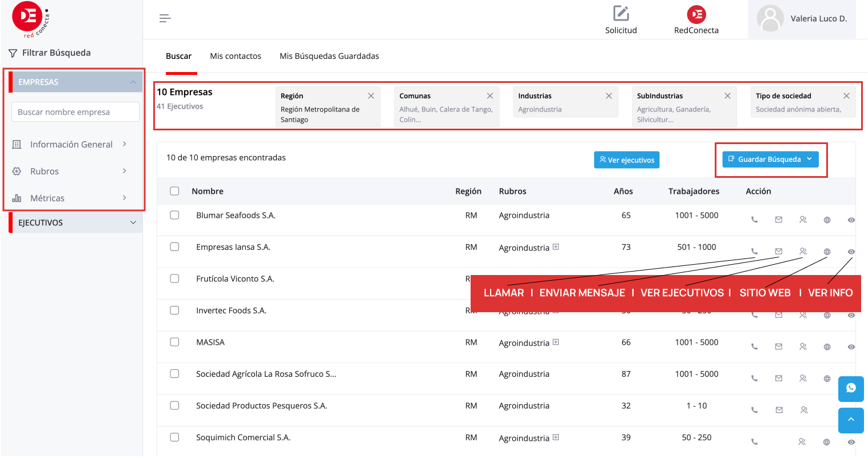This screenshot has width=868, height=458.
Task: Open Guardar Búsqueda dropdown
Action: tap(770, 160)
